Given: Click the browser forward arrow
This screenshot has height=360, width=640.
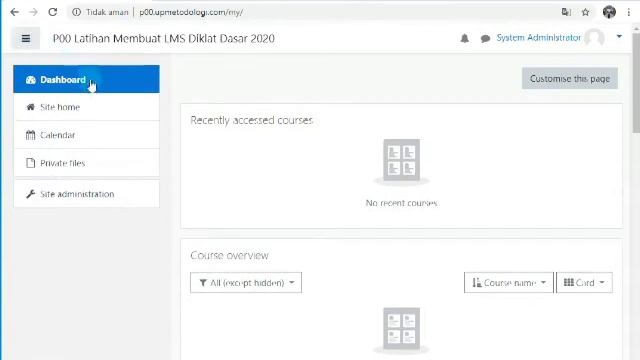Looking at the screenshot, I should pos(33,12).
